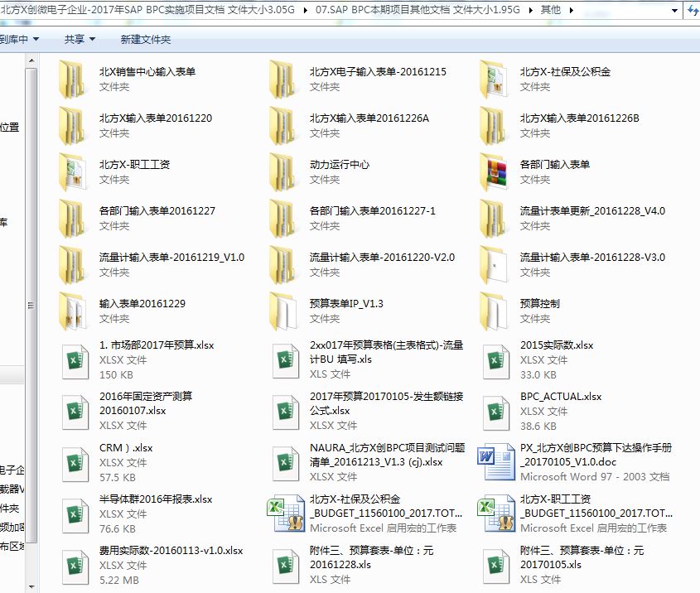Select Excel icon of 半导体群2016年报表.xlsx
The width and height of the screenshot is (700, 593).
point(75,515)
